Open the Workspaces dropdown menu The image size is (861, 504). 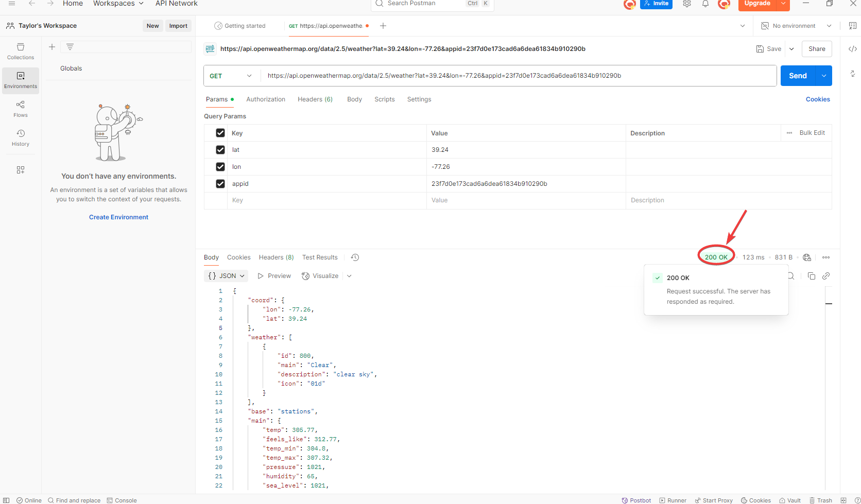tap(118, 4)
